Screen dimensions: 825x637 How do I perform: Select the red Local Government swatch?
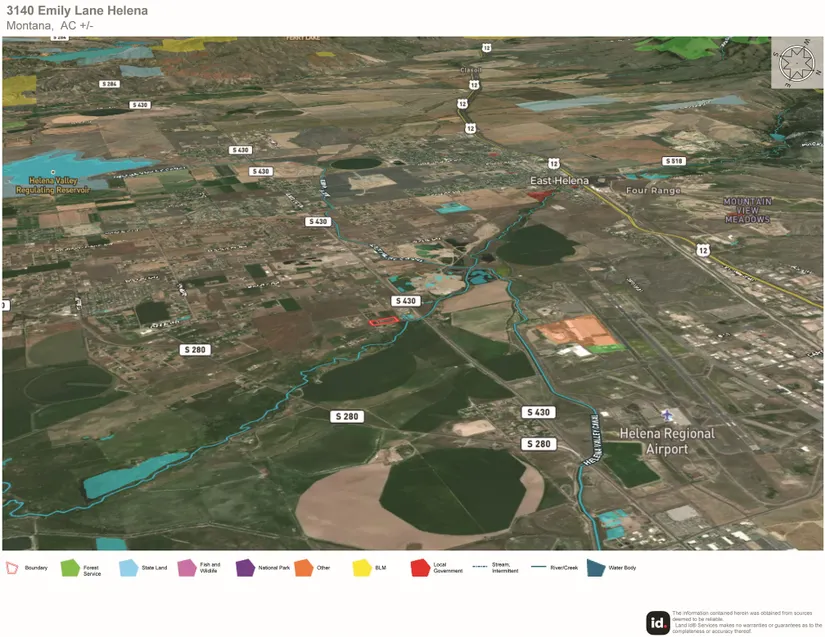420,568
